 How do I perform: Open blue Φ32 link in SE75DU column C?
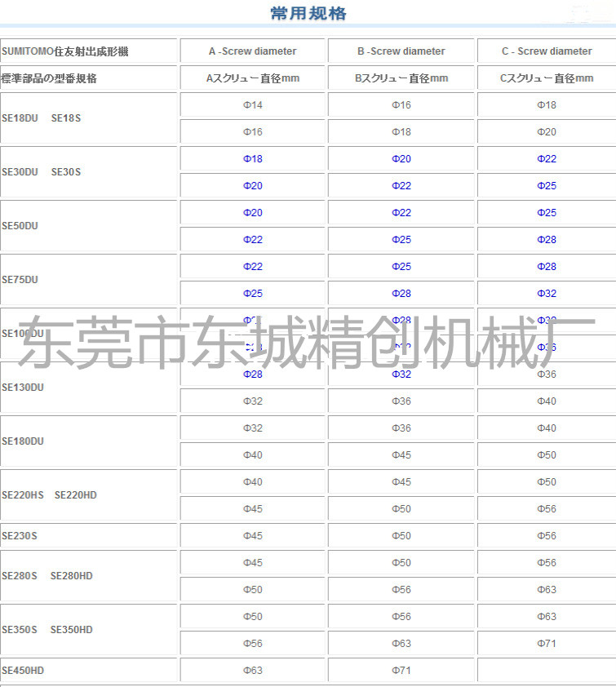coord(547,294)
